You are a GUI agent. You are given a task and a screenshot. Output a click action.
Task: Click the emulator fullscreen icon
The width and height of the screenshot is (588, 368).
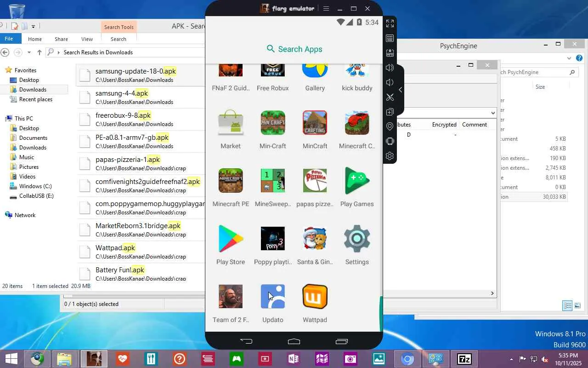click(x=390, y=23)
